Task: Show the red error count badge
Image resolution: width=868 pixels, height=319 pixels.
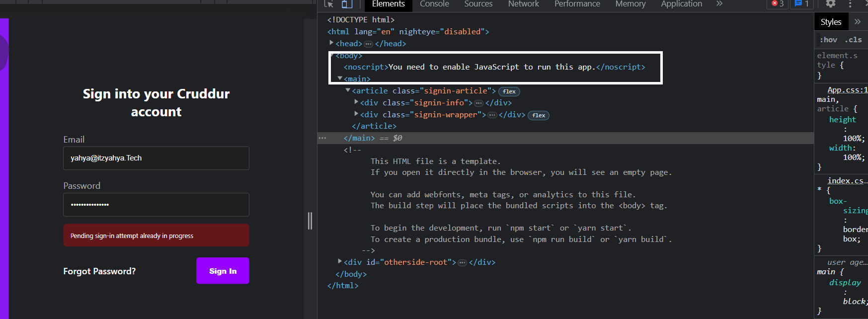Action: tap(778, 3)
